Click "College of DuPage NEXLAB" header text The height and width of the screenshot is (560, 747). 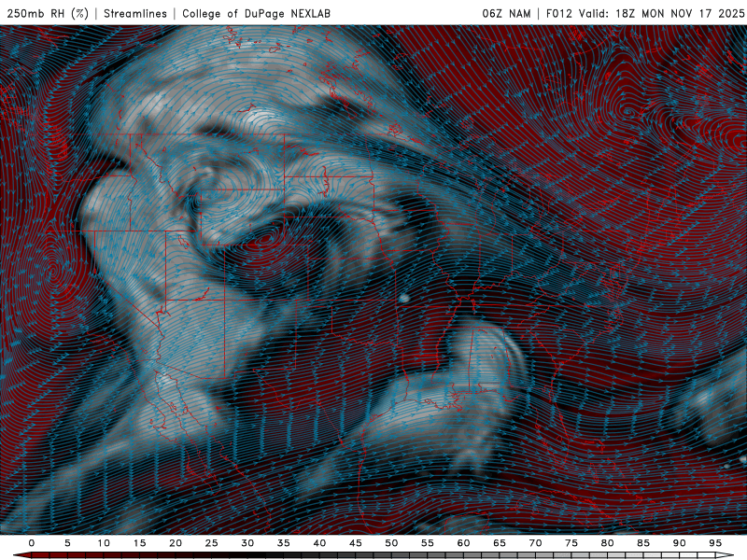pyautogui.click(x=256, y=13)
